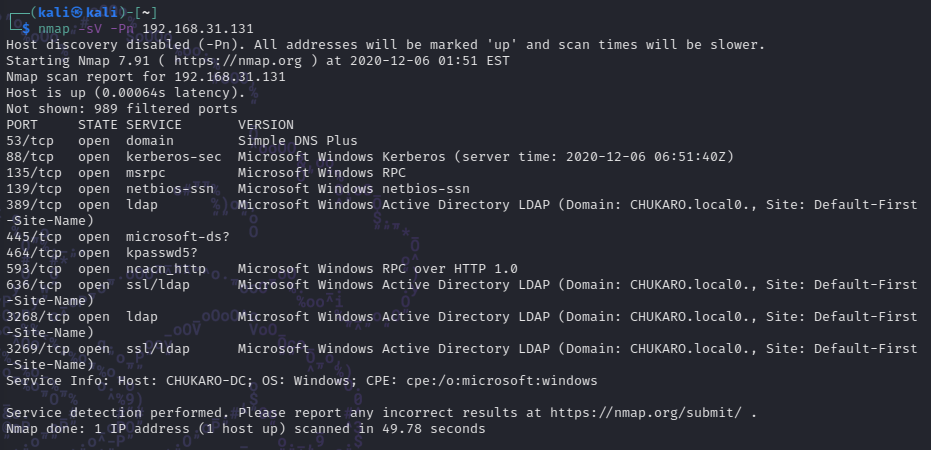This screenshot has height=450, width=931.
Task: Click the 135/tcp msrpc entry
Action: click(206, 173)
